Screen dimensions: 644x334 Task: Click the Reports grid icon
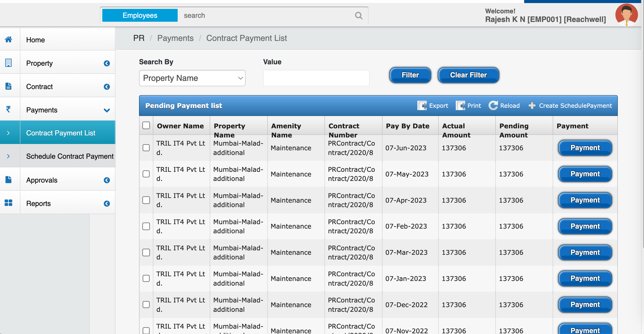click(8, 203)
